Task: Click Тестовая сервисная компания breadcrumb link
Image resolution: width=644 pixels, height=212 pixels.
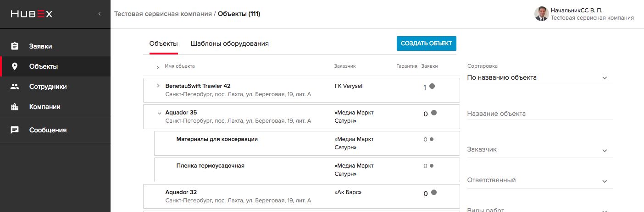Action: tap(163, 14)
